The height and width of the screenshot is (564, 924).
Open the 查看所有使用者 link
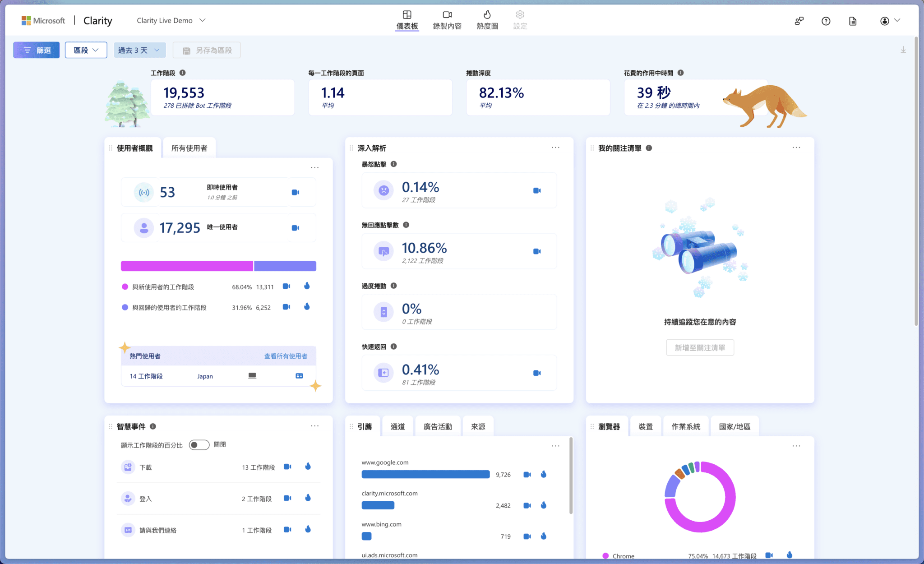pos(285,356)
